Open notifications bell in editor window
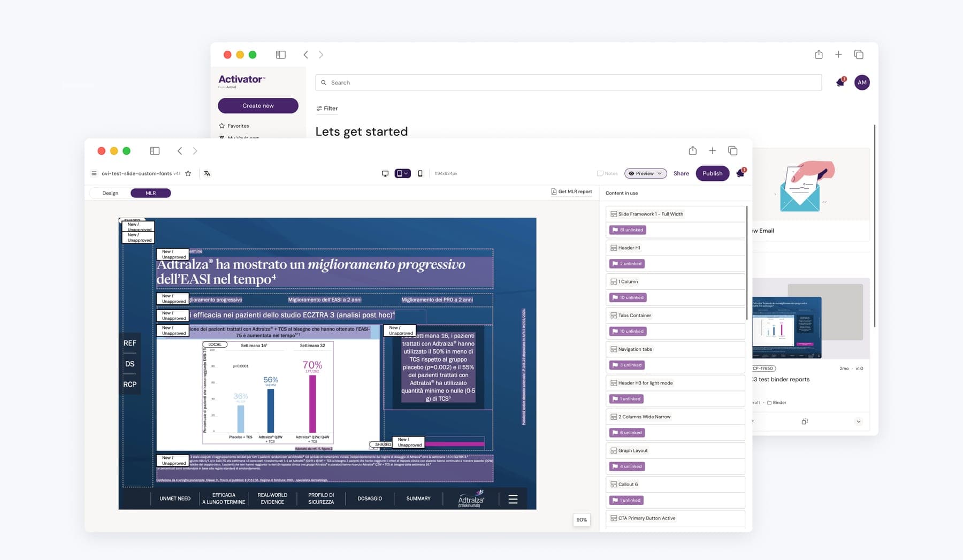Screen dimensions: 963x560 point(740,173)
